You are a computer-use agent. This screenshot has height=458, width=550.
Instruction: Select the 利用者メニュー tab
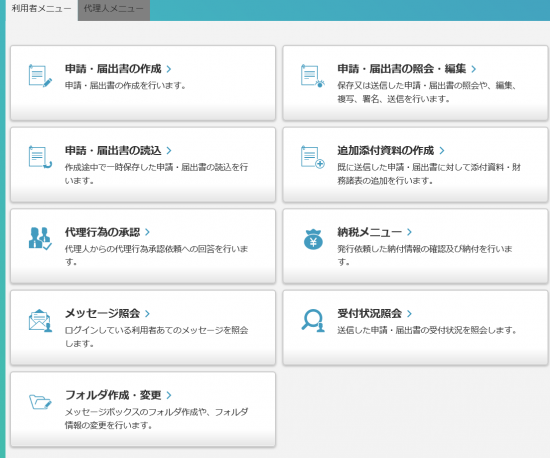[x=41, y=9]
